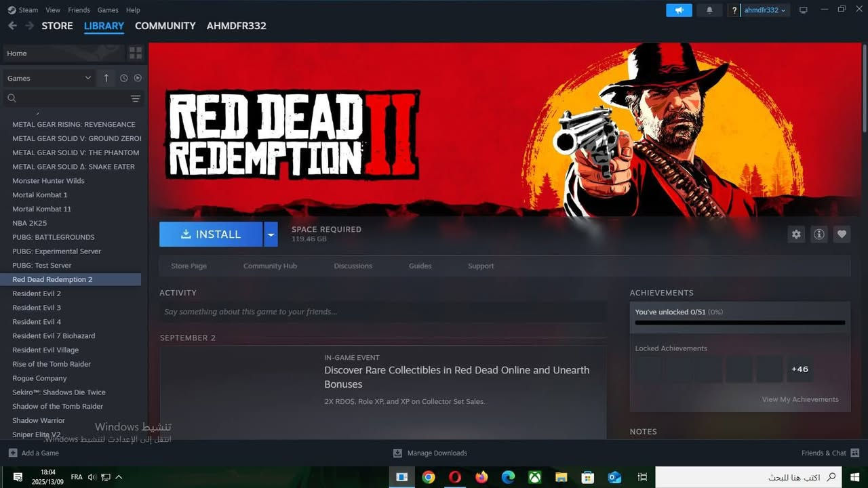This screenshot has height=488, width=868.
Task: Toggle ready-to-play filter icon
Action: pyautogui.click(x=138, y=78)
